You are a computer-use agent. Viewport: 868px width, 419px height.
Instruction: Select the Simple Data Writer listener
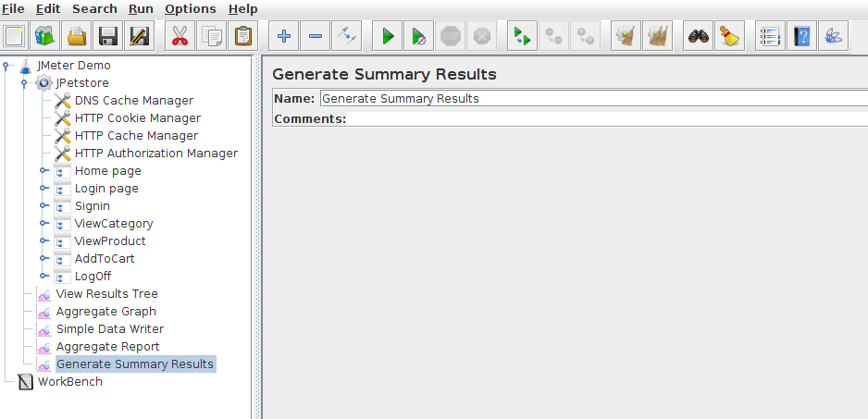tap(109, 329)
